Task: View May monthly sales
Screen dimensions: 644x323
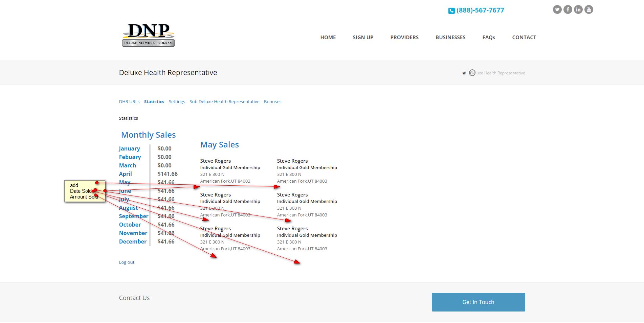Action: point(125,182)
